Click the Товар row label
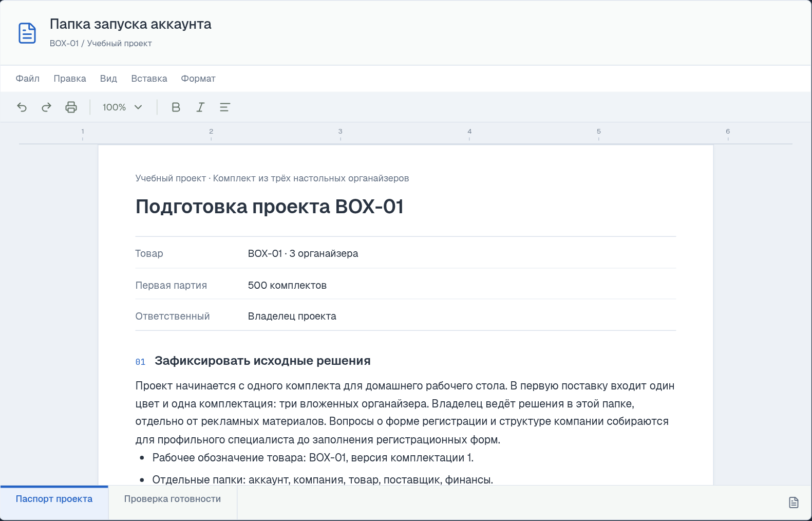 [x=149, y=253]
